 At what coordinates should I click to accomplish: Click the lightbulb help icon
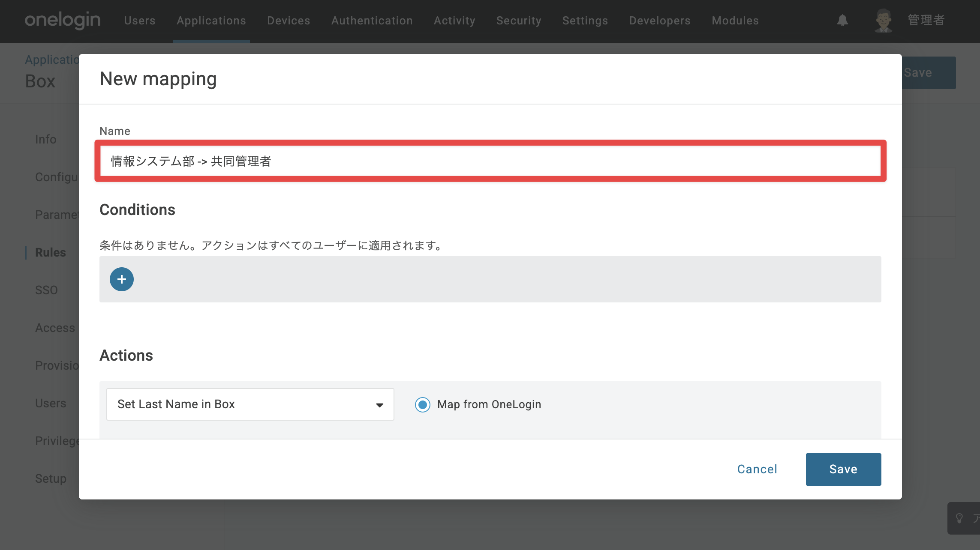pyautogui.click(x=959, y=518)
